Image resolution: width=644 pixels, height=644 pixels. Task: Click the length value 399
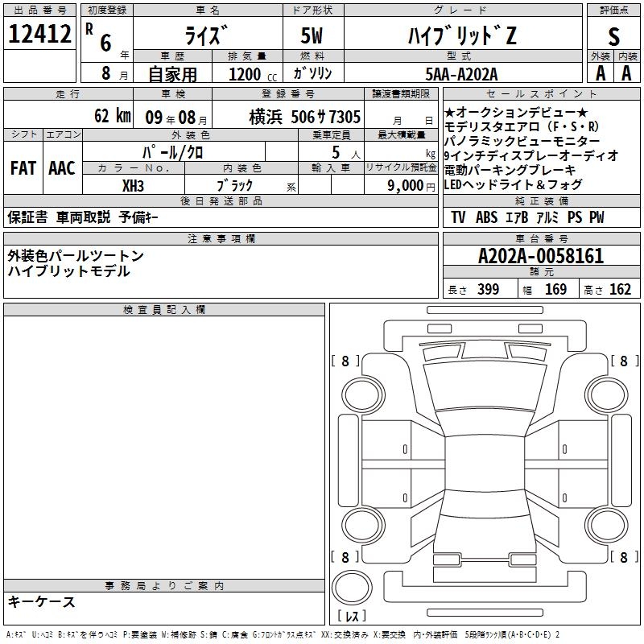coord(489,289)
